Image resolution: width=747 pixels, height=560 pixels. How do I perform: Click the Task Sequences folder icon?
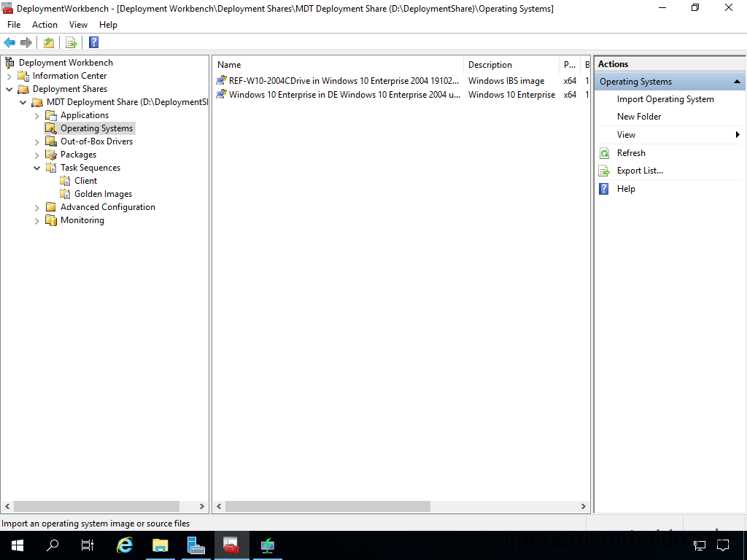click(x=51, y=168)
